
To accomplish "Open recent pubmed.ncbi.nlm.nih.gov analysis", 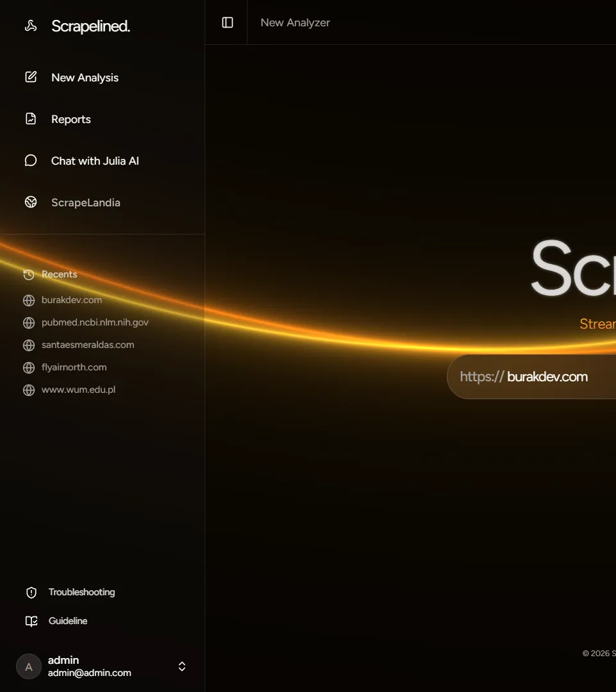I will click(x=95, y=322).
